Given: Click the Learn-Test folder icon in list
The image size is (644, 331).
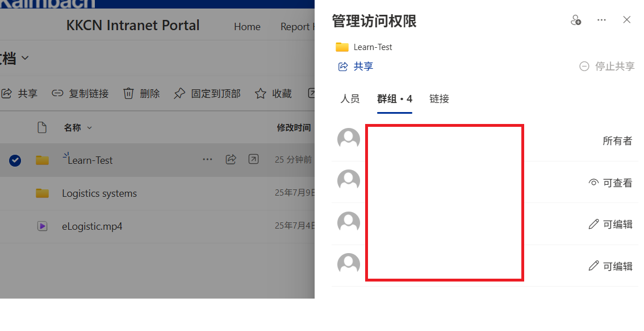Looking at the screenshot, I should pyautogui.click(x=42, y=160).
